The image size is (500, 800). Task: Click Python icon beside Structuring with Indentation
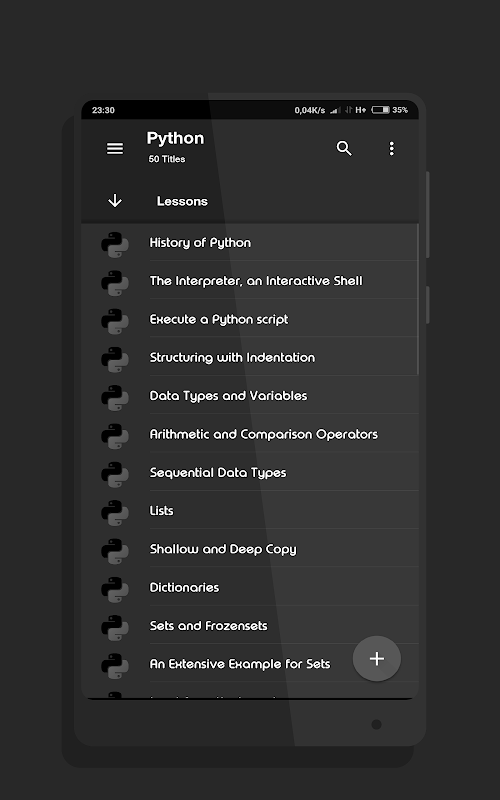[115, 360]
